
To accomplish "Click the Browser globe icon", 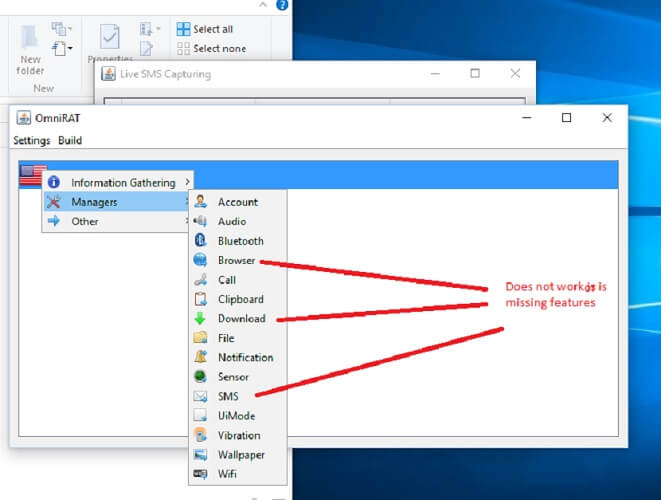I will click(x=200, y=260).
